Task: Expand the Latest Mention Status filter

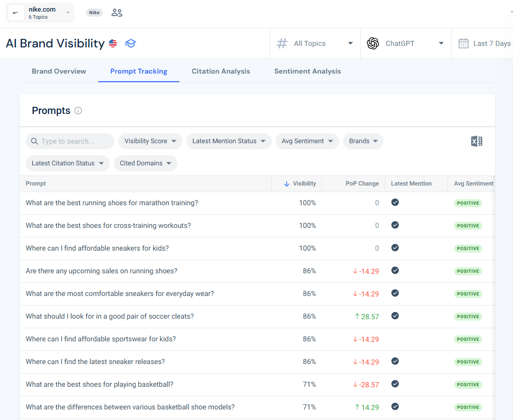Action: (x=229, y=141)
